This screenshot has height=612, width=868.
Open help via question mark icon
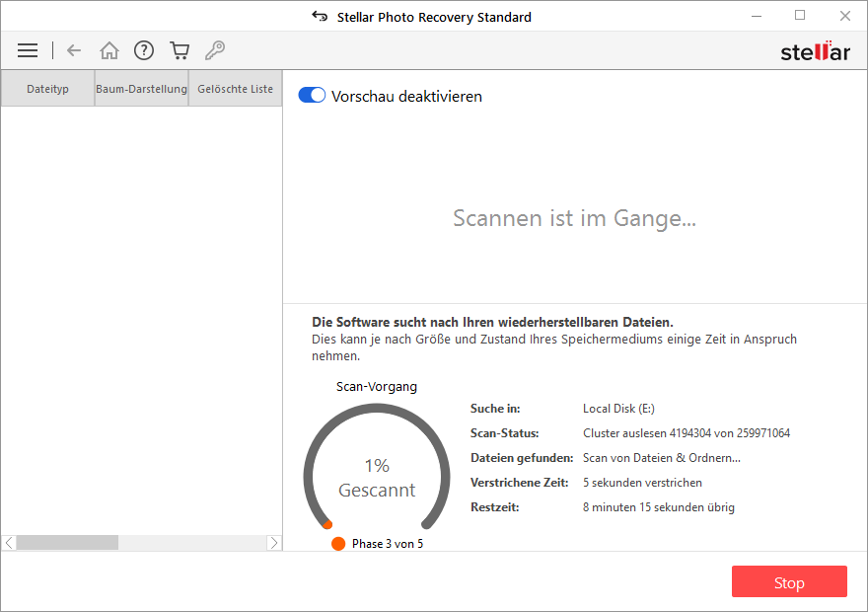144,50
